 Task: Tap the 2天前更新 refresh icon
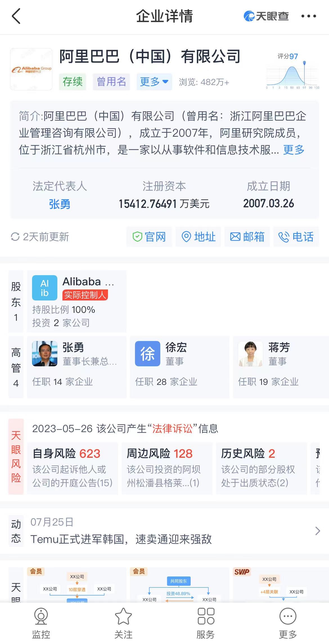[x=15, y=237]
